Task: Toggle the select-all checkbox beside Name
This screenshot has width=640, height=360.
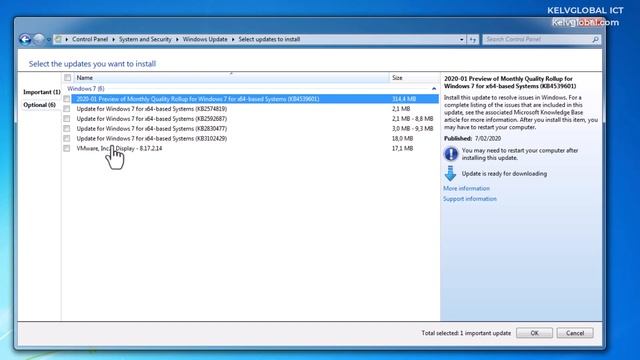Action: (68, 78)
